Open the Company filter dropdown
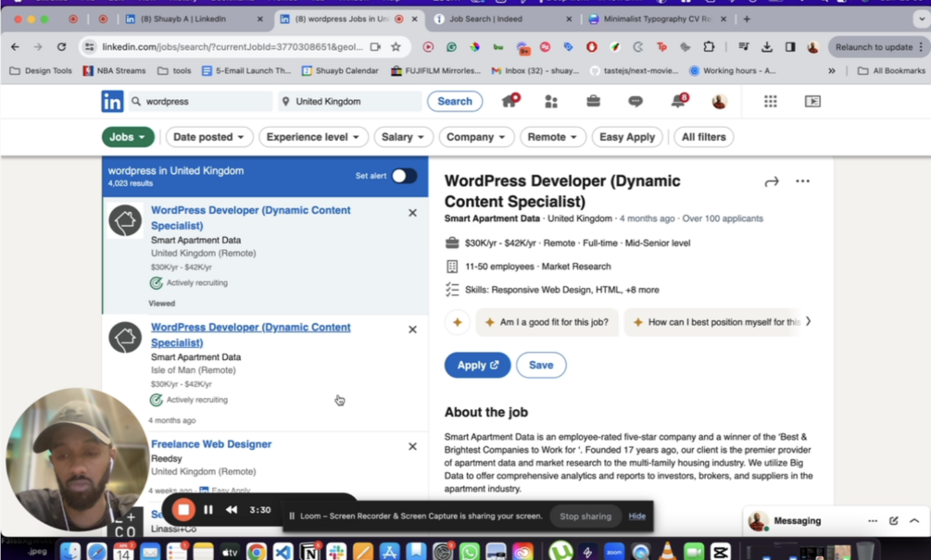 coord(476,137)
